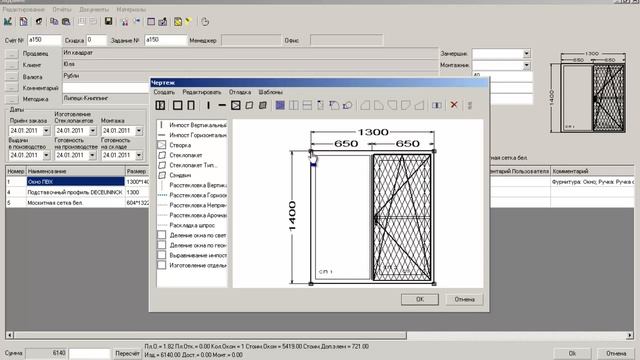
Task: Click the floppy disk save icon in main toolbar
Action: 108,21
